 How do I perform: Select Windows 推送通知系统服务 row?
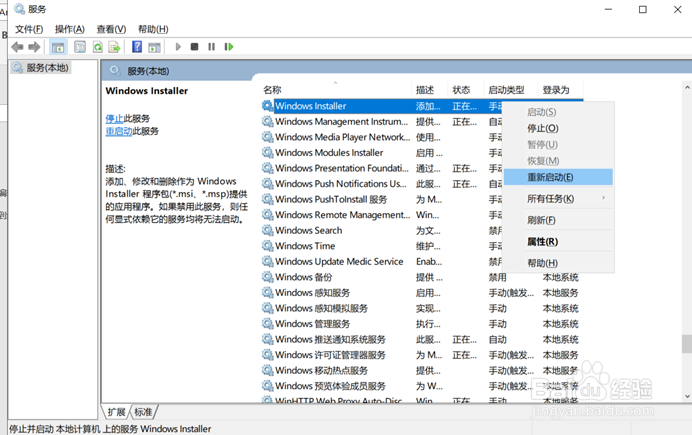pos(422,339)
